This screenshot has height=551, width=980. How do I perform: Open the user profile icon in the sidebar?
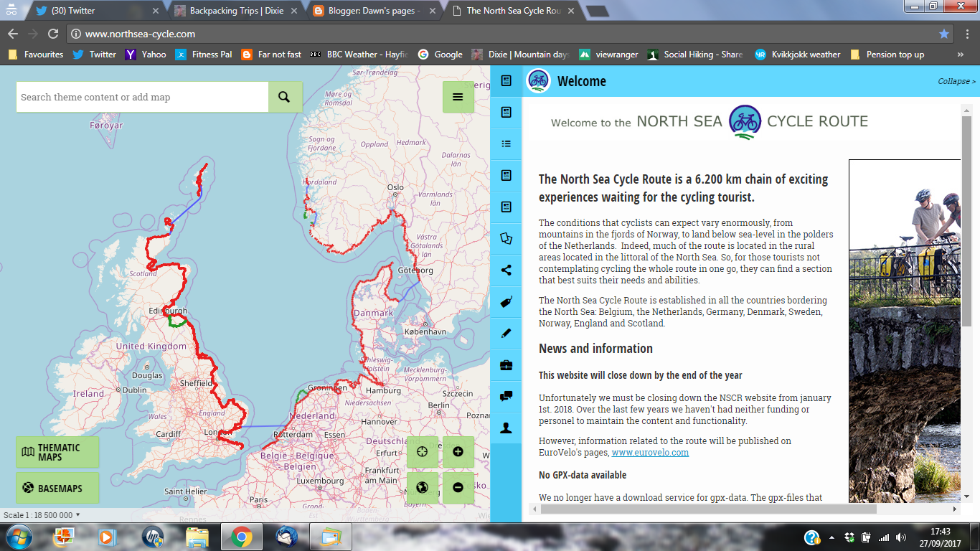click(506, 428)
